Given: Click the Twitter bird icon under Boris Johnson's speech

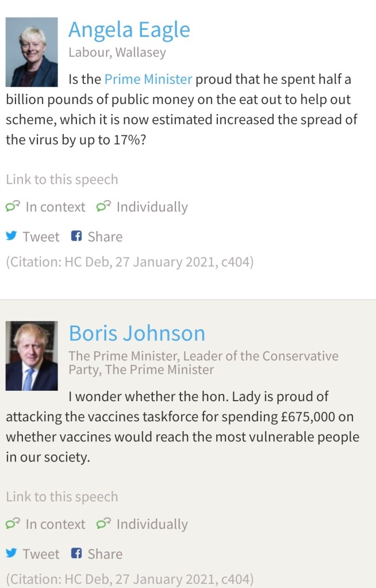Looking at the screenshot, I should [x=11, y=554].
